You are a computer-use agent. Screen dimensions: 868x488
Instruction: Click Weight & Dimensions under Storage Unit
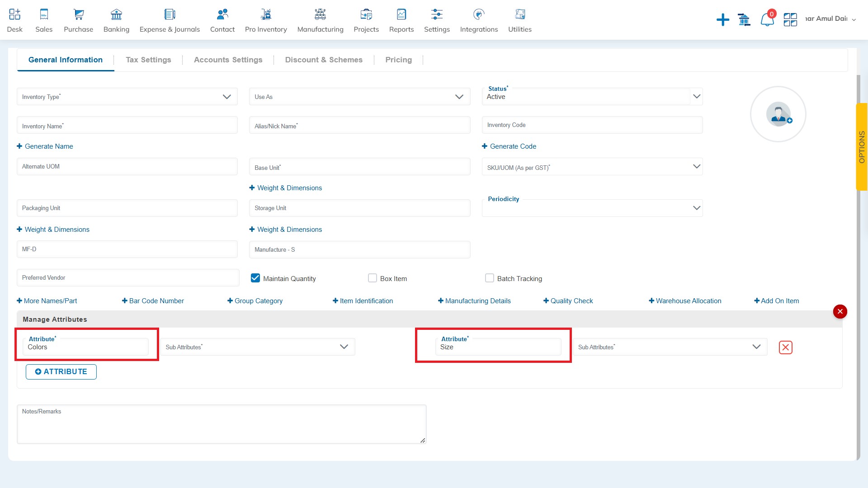(286, 230)
